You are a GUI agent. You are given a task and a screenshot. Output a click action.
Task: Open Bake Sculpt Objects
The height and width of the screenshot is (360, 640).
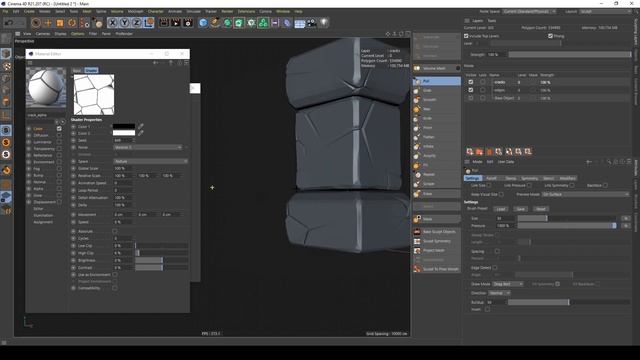pyautogui.click(x=437, y=232)
